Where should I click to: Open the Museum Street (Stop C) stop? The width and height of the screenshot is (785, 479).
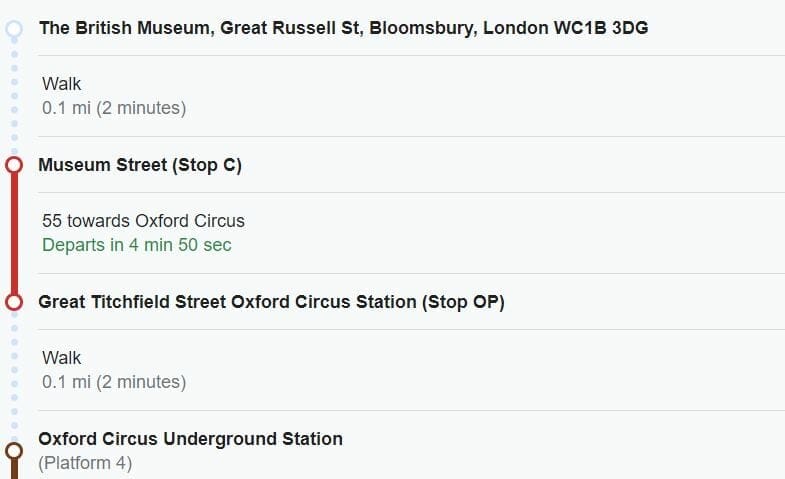[x=140, y=165]
